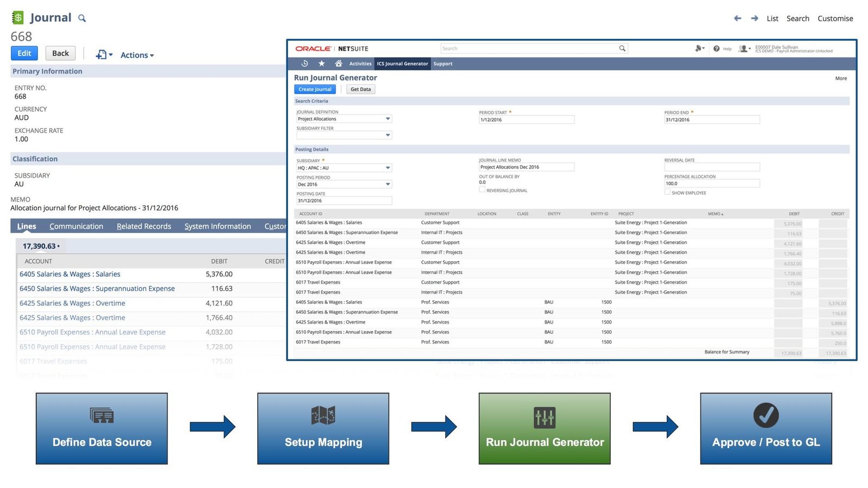Viewport: 868px width, 488px height.
Task: Open the Subsidiary Filter dropdown
Action: (344, 135)
